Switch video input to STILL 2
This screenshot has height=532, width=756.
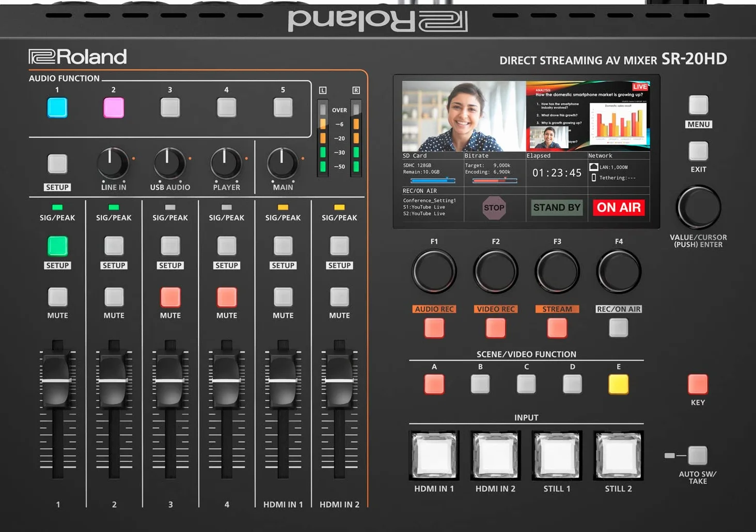click(x=619, y=455)
